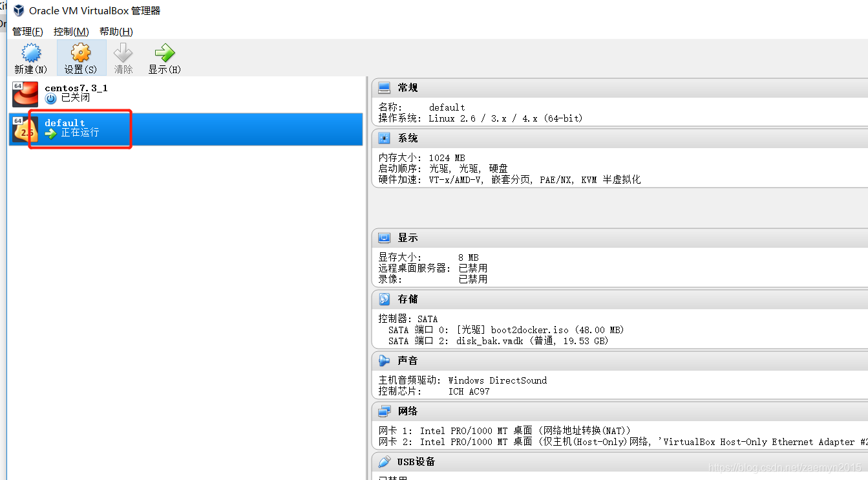Click the 网卡 1 NAT adapter line

pos(504,431)
